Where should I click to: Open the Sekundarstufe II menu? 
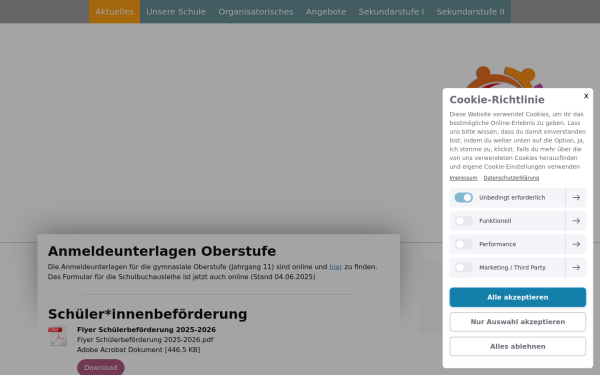(x=470, y=11)
